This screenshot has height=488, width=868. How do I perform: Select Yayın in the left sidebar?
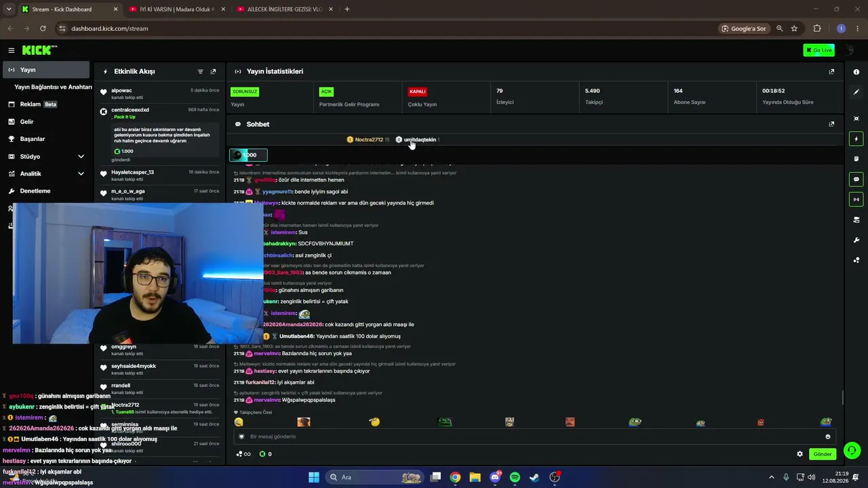(46, 70)
